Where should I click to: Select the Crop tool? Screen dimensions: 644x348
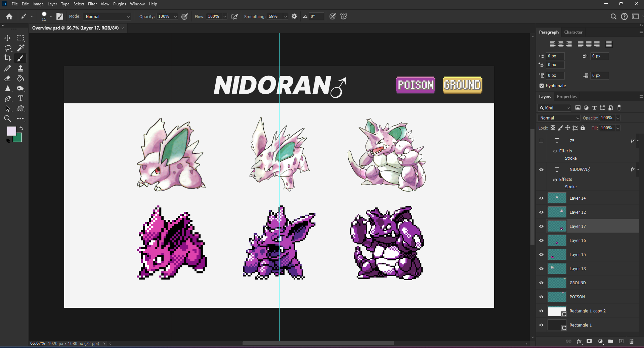pyautogui.click(x=7, y=58)
